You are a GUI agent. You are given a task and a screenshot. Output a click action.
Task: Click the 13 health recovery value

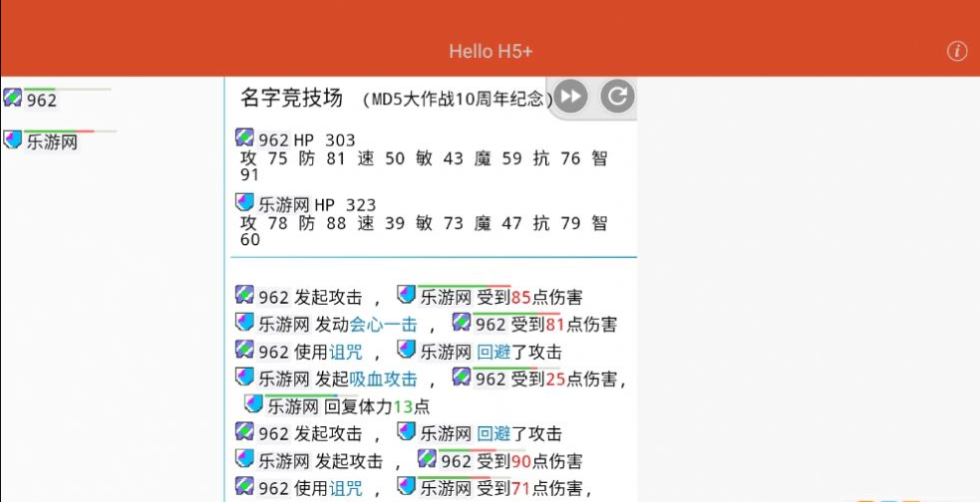pos(403,407)
